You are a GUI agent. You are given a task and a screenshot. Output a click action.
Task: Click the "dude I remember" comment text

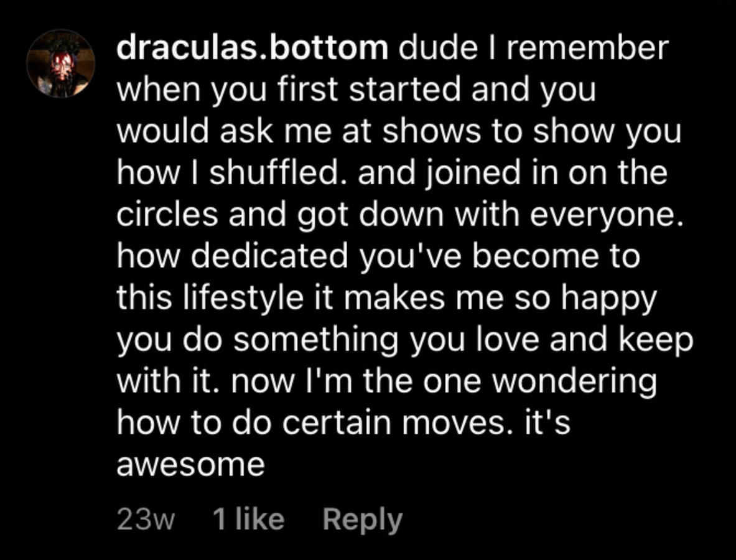[x=533, y=49]
